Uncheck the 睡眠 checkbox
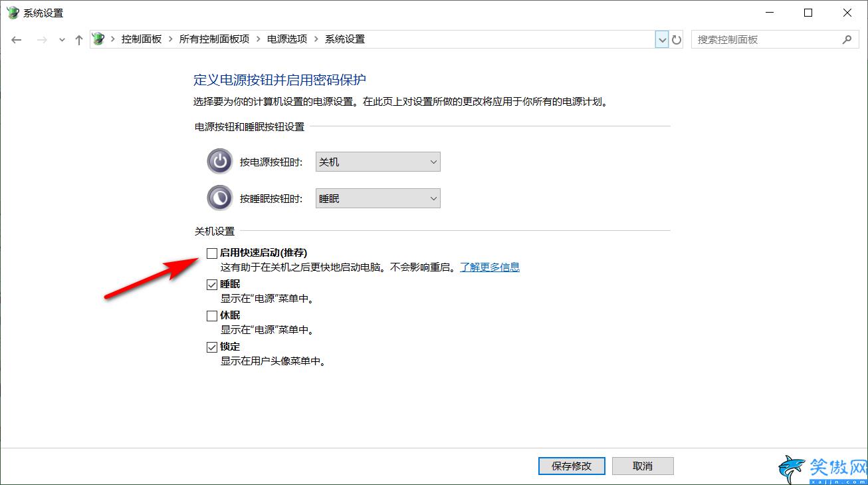The height and width of the screenshot is (485, 868). (x=212, y=284)
